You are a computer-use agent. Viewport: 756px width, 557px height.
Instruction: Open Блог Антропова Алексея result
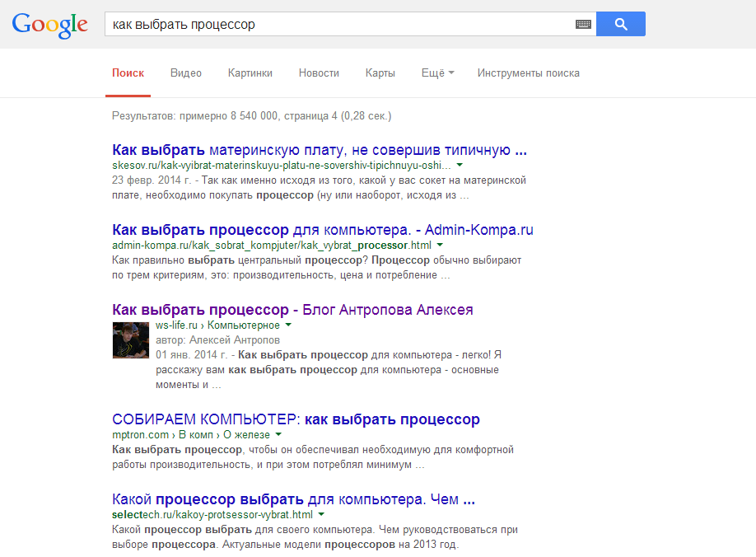292,310
